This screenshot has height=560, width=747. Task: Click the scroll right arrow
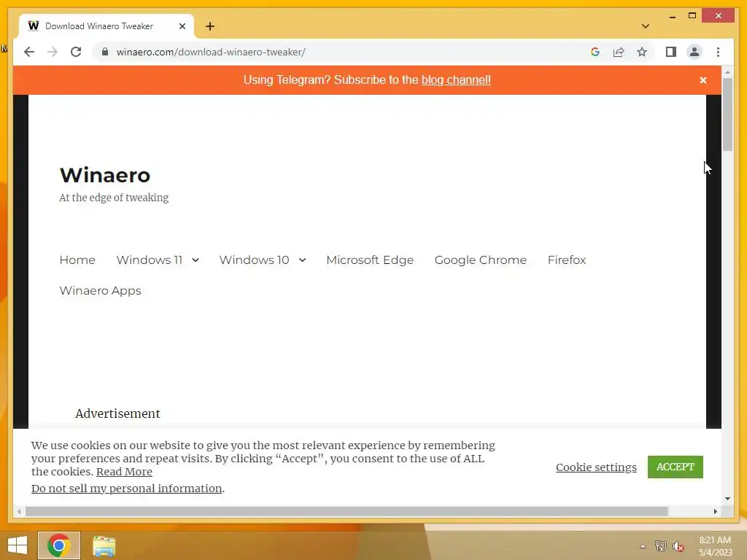[x=715, y=511]
